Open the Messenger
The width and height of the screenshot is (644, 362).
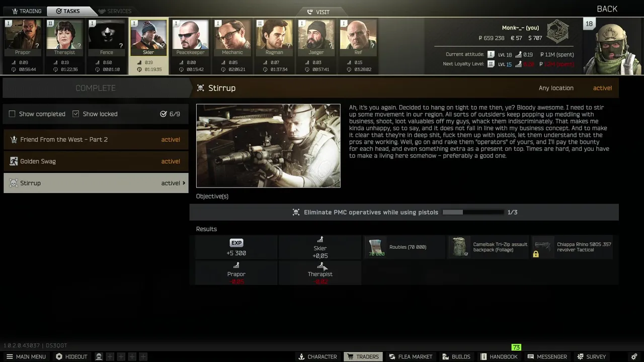tap(547, 356)
